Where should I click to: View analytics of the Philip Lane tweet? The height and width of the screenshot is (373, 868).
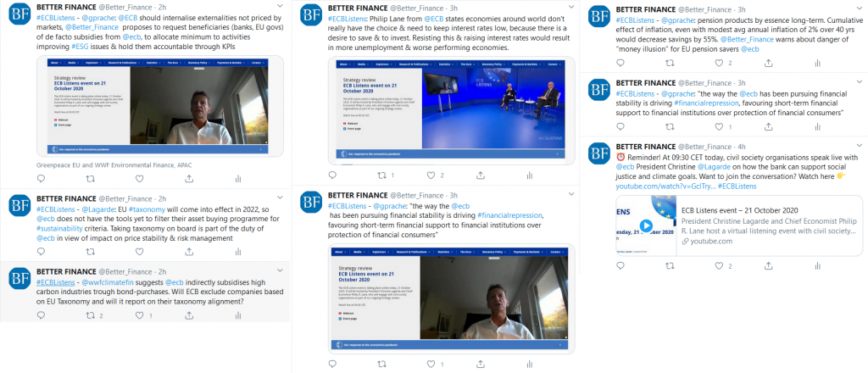(x=529, y=175)
